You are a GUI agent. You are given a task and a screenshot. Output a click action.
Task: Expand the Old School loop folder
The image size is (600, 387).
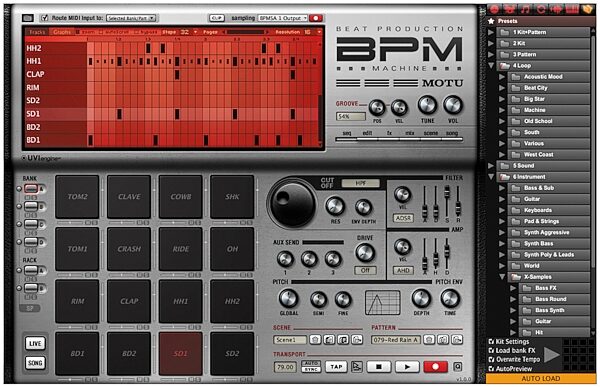click(x=502, y=121)
